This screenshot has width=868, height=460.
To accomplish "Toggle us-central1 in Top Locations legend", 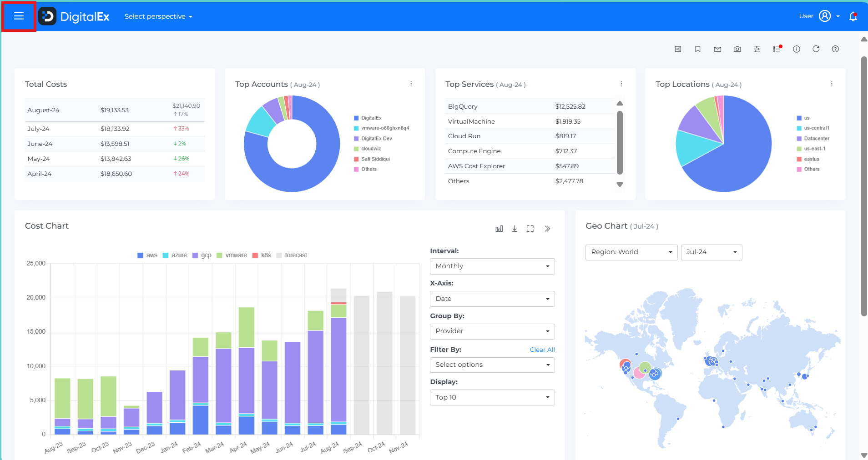I will pyautogui.click(x=813, y=128).
